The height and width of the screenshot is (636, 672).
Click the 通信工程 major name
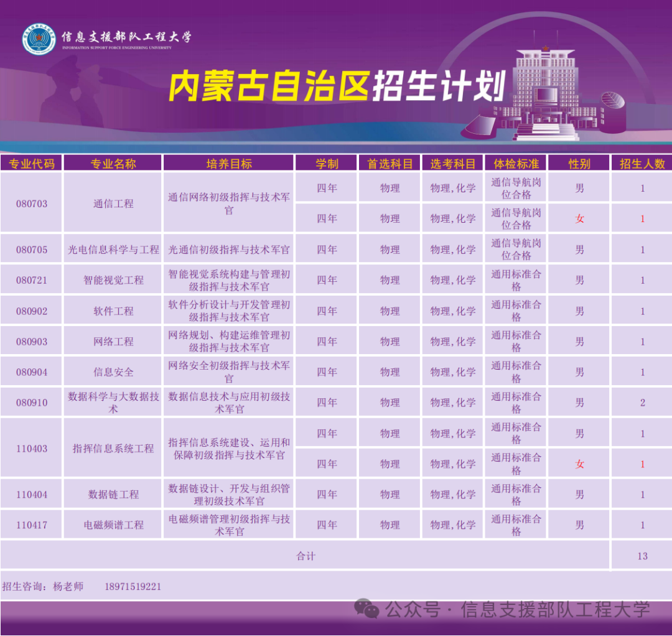click(x=113, y=203)
